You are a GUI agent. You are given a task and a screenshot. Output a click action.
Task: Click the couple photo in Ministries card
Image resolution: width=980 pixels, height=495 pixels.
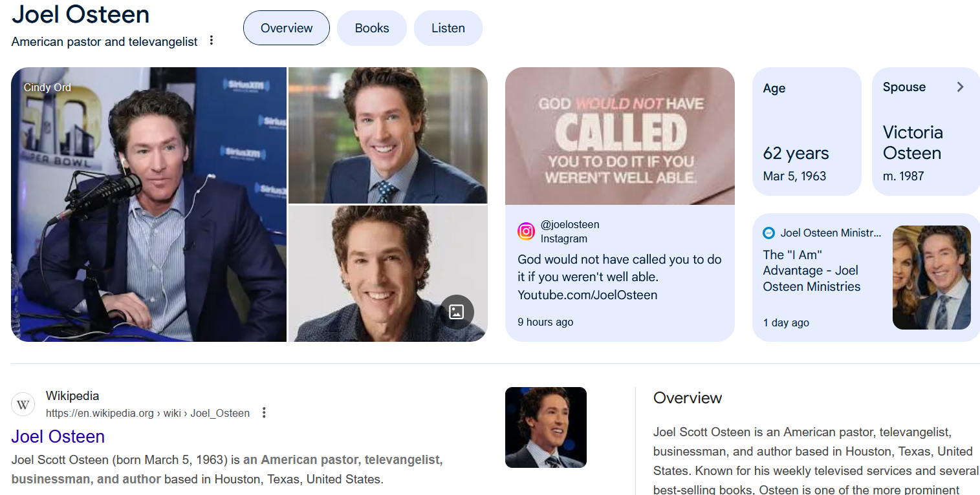coord(931,278)
